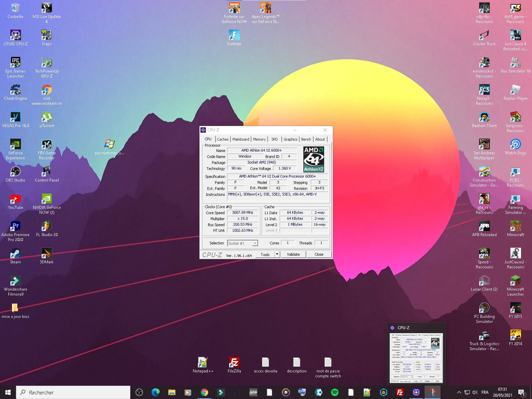Open Fortnite desktop shortcut
Image resolution: width=532 pixels, height=399 pixels.
coord(234,37)
